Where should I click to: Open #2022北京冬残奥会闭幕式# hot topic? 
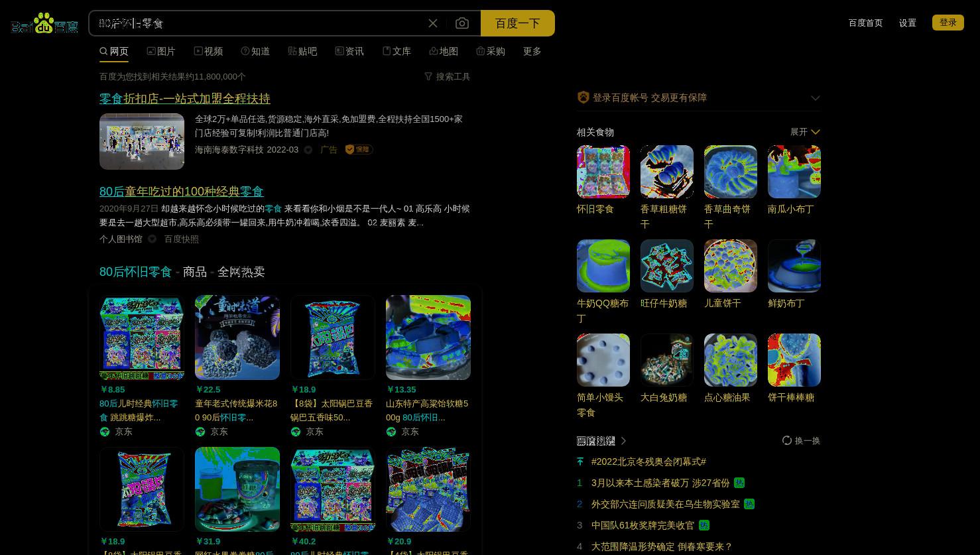(648, 462)
